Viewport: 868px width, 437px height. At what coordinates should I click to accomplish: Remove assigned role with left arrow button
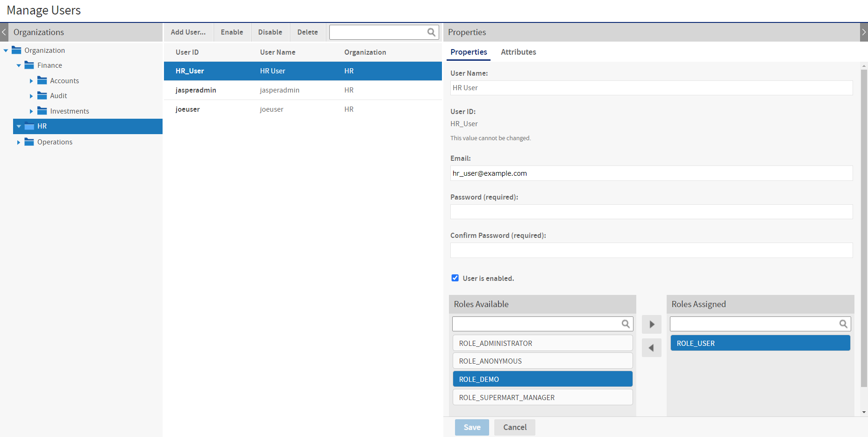coord(652,348)
